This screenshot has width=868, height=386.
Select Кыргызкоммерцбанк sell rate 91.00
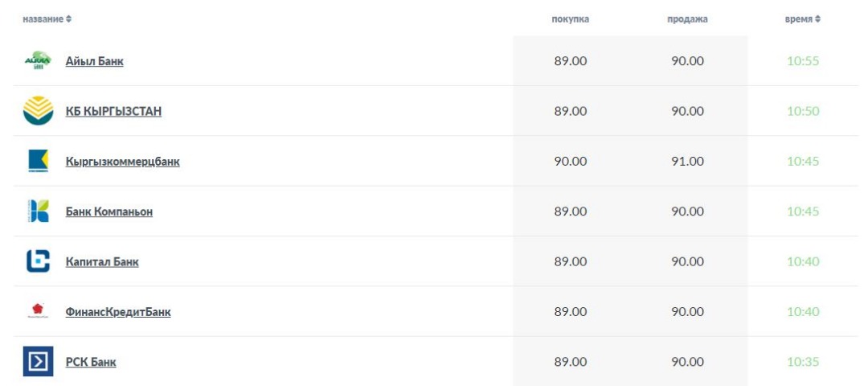pos(687,161)
